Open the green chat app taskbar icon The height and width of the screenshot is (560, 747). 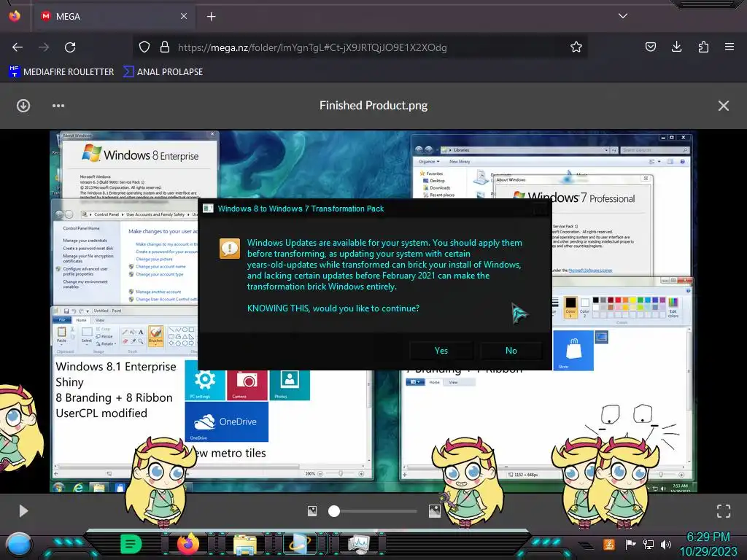[x=131, y=544]
